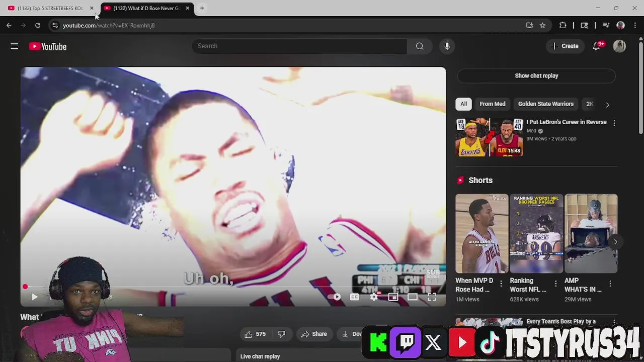Viewport: 644px width, 362px height.
Task: Click the URL address bar
Action: click(x=289, y=25)
